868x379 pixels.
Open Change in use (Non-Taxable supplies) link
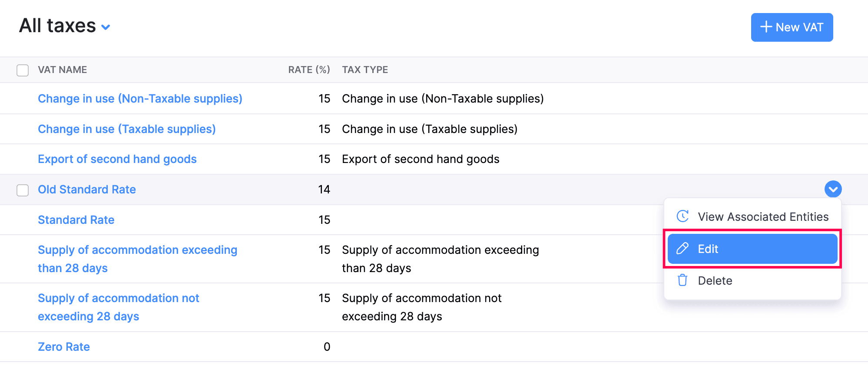[x=140, y=99]
